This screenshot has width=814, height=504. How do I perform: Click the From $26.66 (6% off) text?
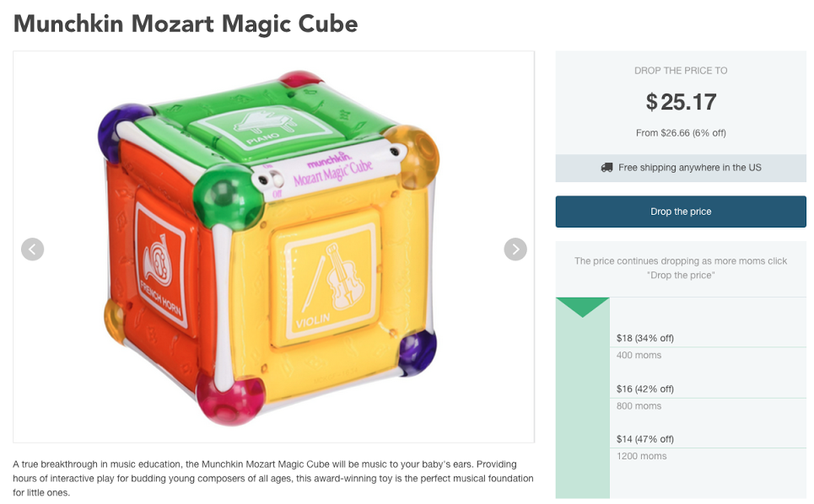click(681, 133)
